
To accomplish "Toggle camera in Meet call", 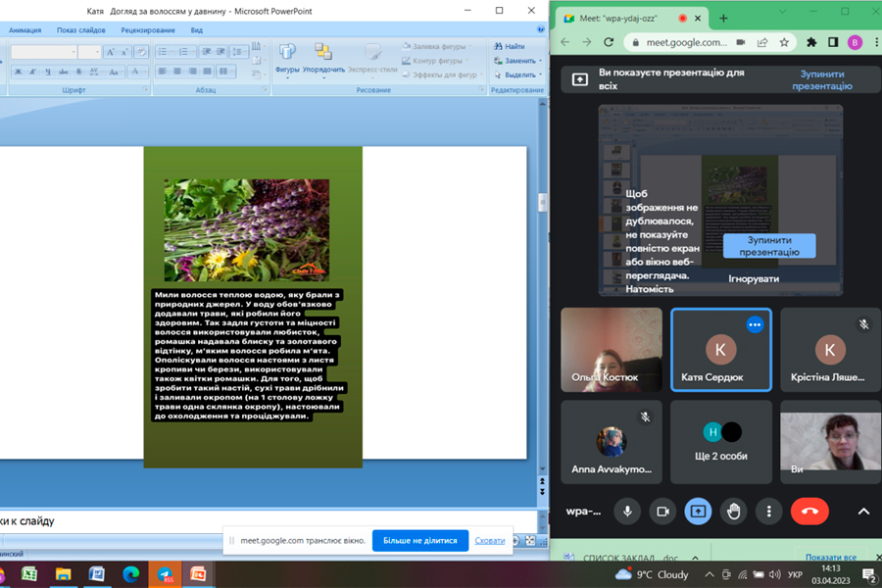I will 662,511.
